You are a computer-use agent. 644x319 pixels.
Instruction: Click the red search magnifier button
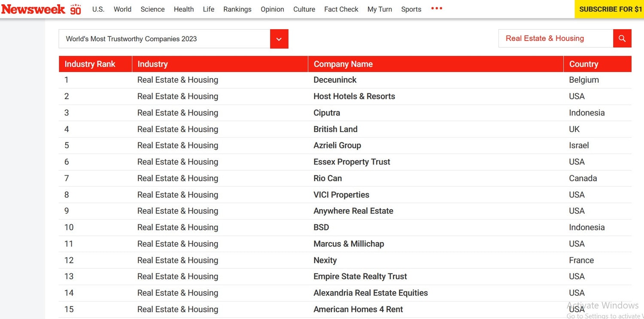point(622,39)
